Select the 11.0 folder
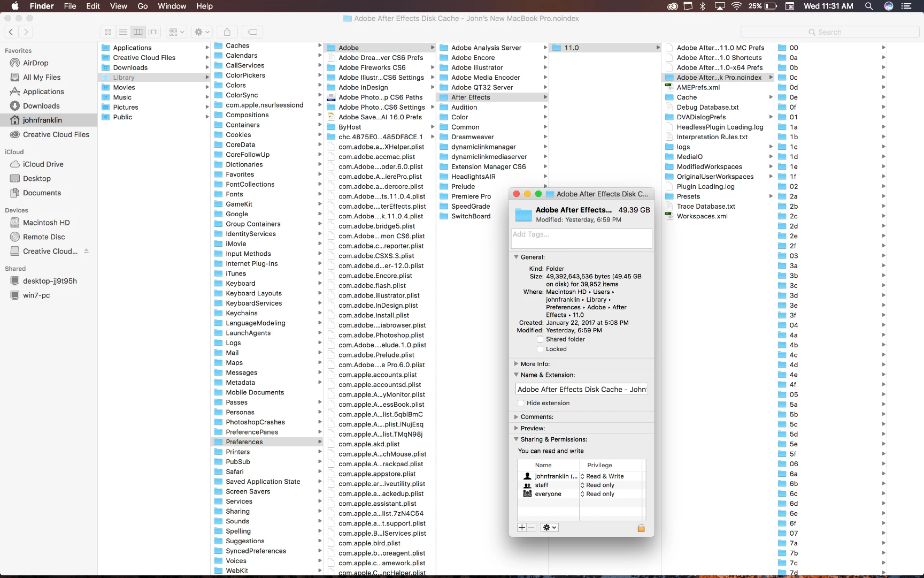 pos(605,48)
